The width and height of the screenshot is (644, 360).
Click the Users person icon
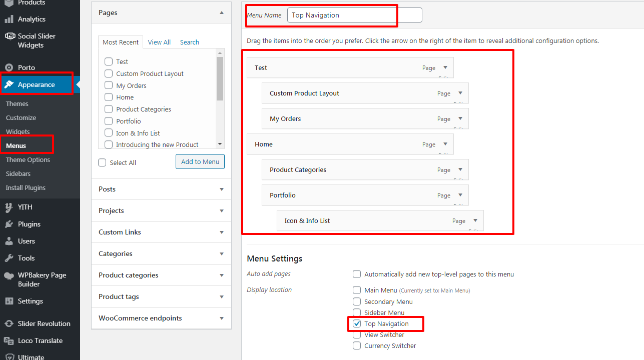9,241
